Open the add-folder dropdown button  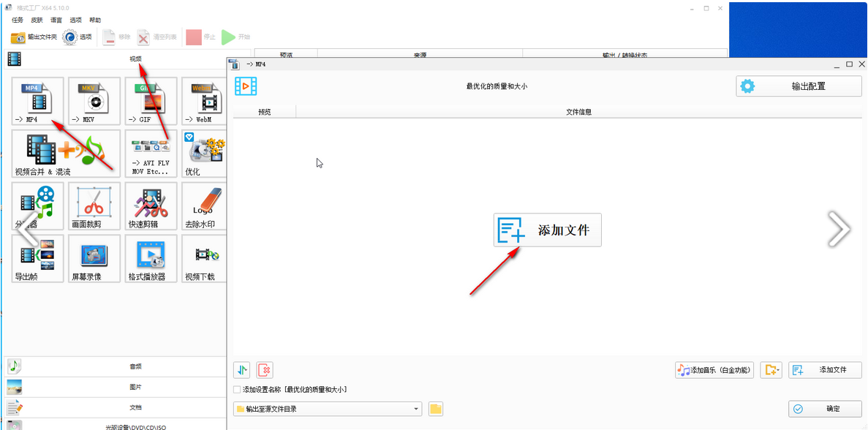point(771,370)
